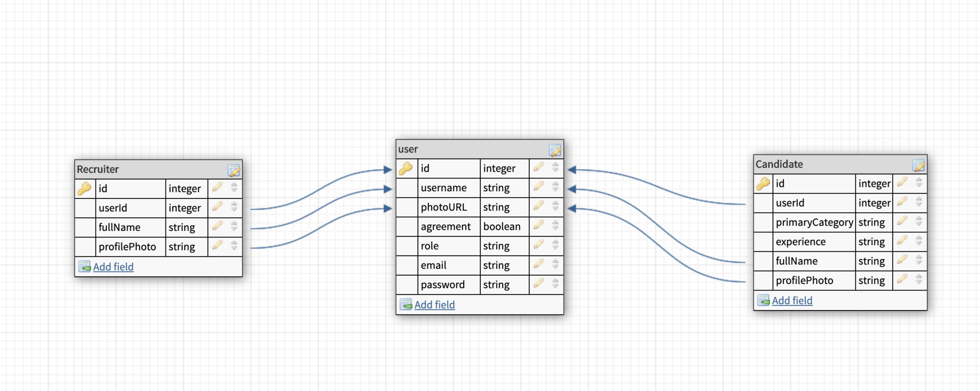Image resolution: width=980 pixels, height=391 pixels.
Task: Click pencil icon for Candidate experience field
Action: point(902,241)
